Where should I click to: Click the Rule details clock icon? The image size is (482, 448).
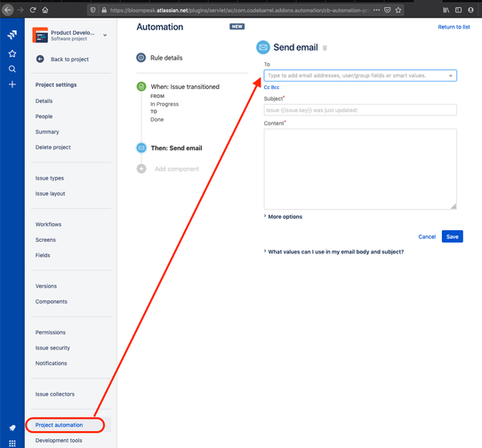141,58
